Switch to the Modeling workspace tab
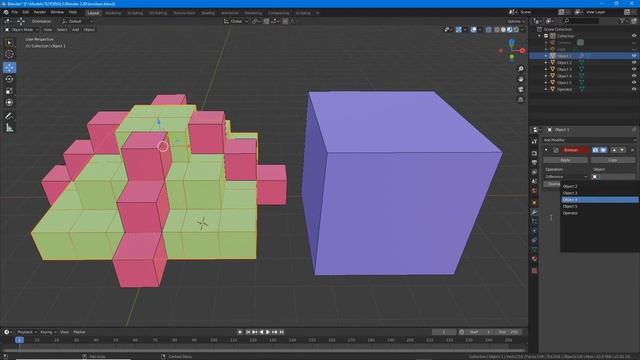 point(113,13)
